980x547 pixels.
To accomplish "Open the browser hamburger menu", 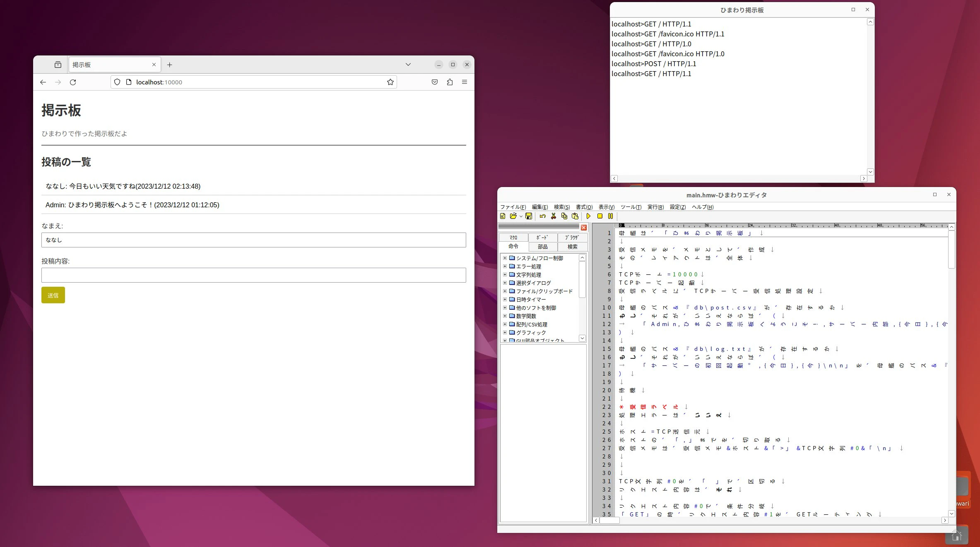I will 465,82.
